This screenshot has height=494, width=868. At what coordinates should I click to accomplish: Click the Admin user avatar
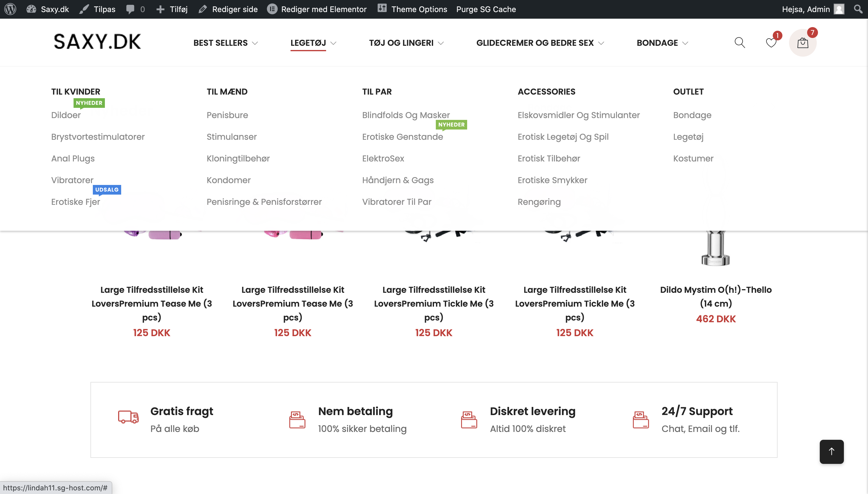[839, 9]
